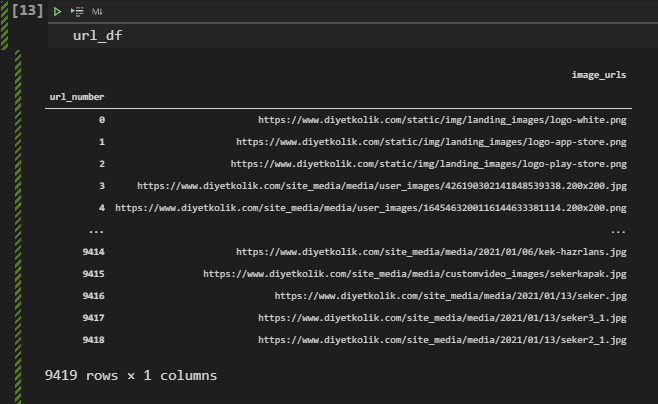
Task: Run cell 13 with the play icon
Action: pos(57,11)
